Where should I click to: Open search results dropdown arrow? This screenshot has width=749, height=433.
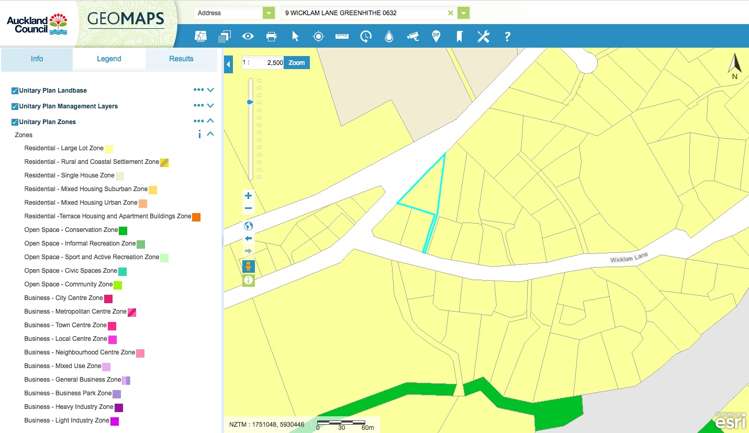coord(463,13)
